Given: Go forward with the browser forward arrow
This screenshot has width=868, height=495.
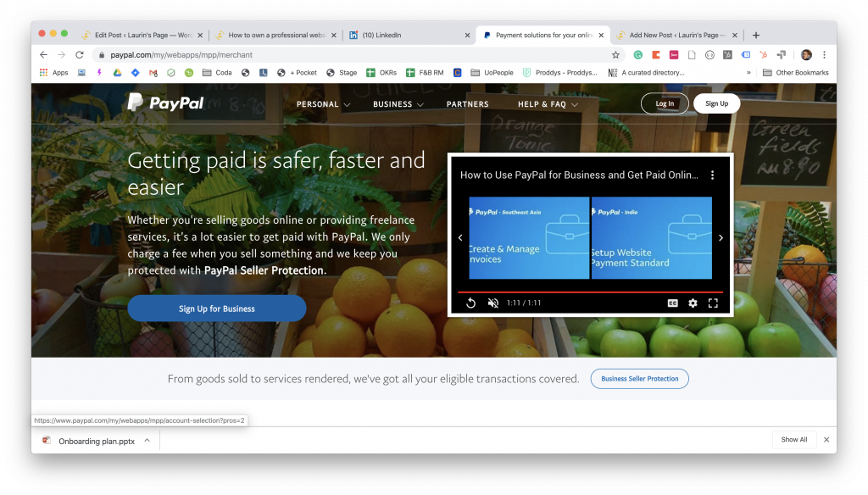Looking at the screenshot, I should tap(61, 55).
